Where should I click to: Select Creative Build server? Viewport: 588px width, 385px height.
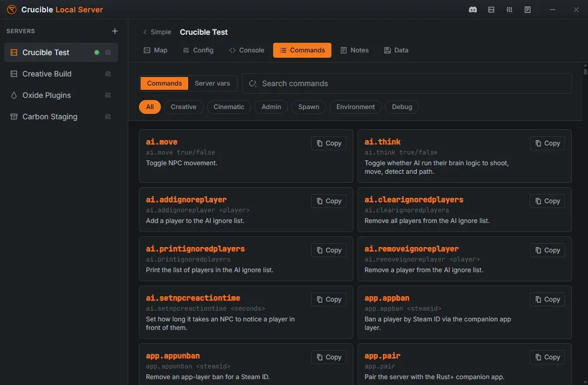pyautogui.click(x=61, y=74)
